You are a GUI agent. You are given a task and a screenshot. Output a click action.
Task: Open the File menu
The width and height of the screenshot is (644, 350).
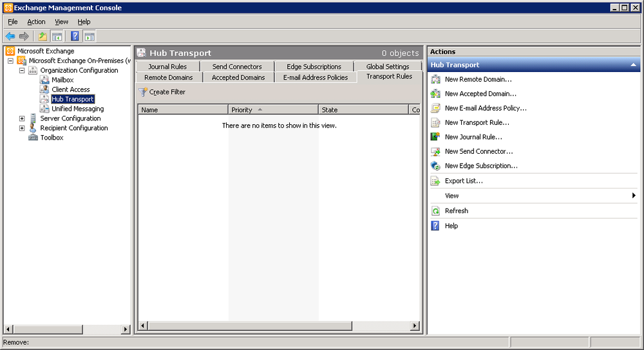[x=13, y=22]
